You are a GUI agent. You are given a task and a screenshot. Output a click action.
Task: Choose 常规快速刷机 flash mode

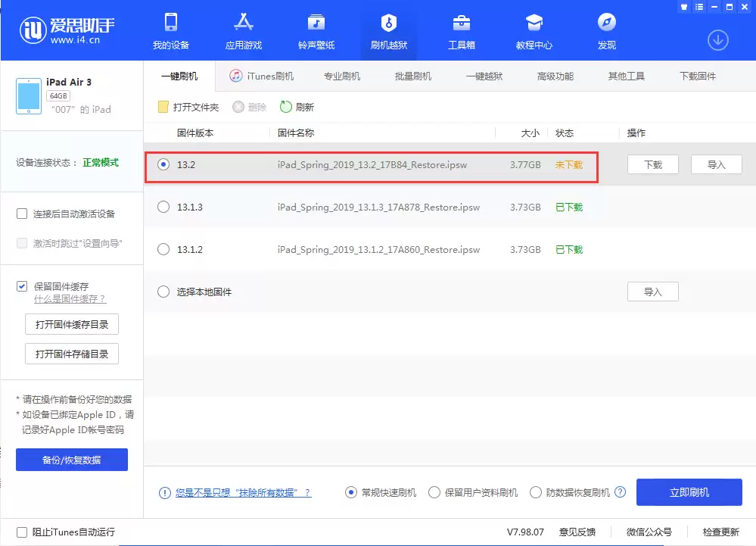pyautogui.click(x=351, y=492)
